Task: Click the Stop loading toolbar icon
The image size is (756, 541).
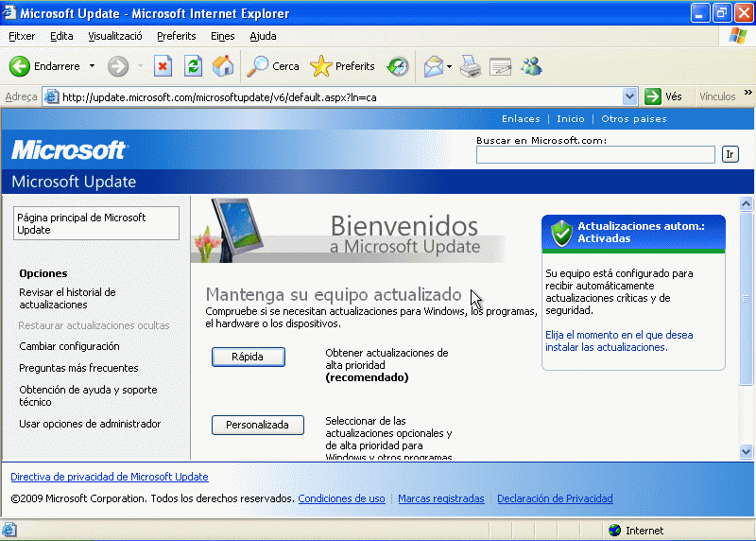Action: point(163,66)
